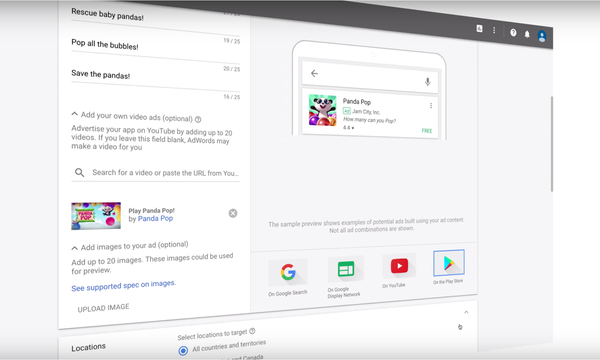Preview ad On YouTube
Image resolution: width=600 pixels, height=360 pixels.
(x=399, y=270)
